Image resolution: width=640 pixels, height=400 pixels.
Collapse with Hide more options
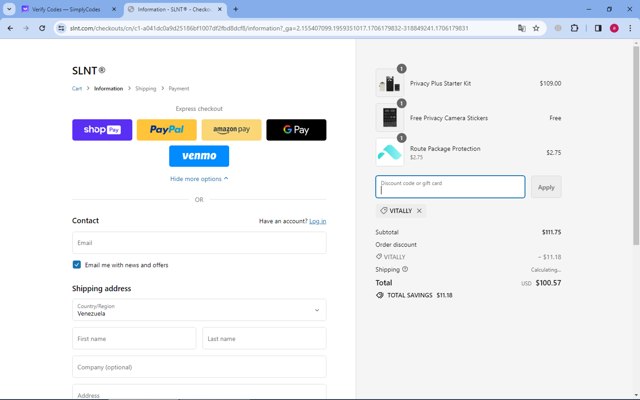tap(199, 179)
